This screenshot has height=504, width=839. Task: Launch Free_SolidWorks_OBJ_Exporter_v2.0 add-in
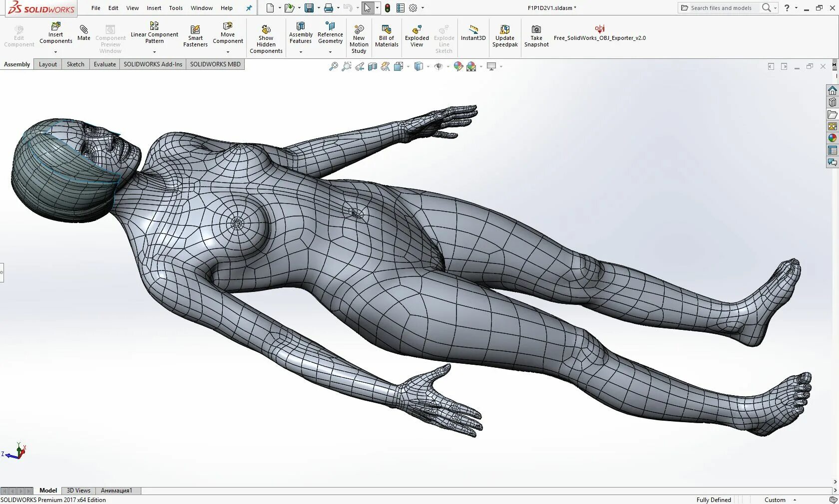coord(599,33)
